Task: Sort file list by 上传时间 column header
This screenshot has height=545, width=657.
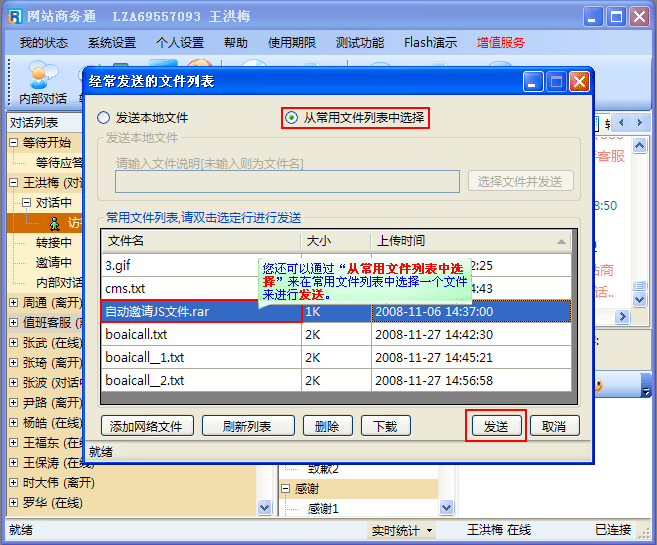Action: (x=470, y=241)
